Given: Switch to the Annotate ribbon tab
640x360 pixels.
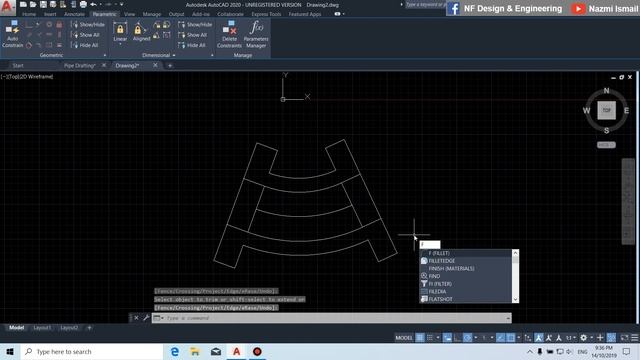Looking at the screenshot, I should [x=74, y=14].
